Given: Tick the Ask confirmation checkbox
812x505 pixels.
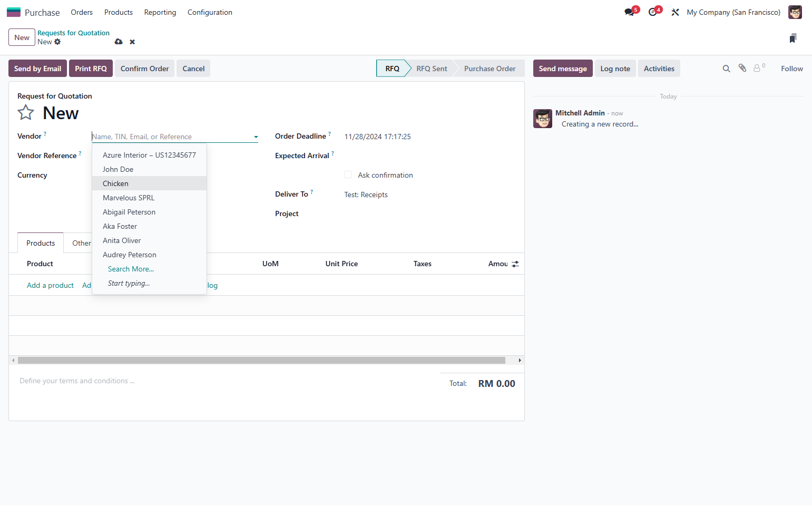Looking at the screenshot, I should tap(348, 174).
